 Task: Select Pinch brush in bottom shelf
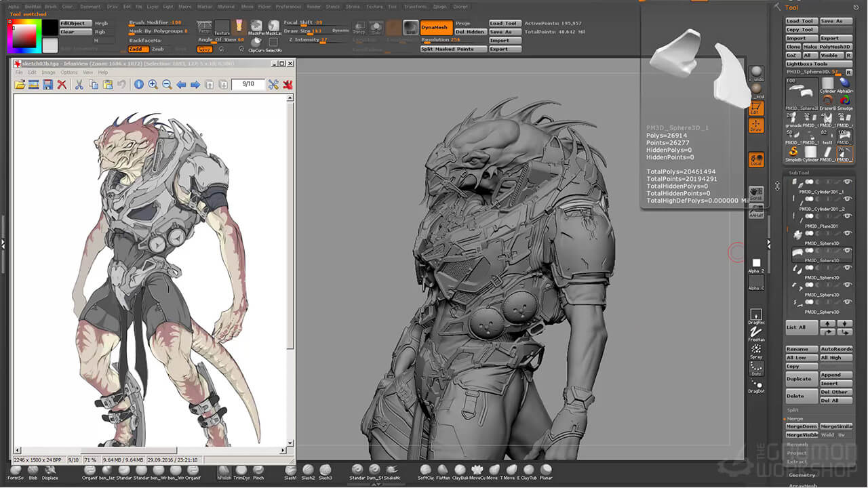pyautogui.click(x=258, y=472)
